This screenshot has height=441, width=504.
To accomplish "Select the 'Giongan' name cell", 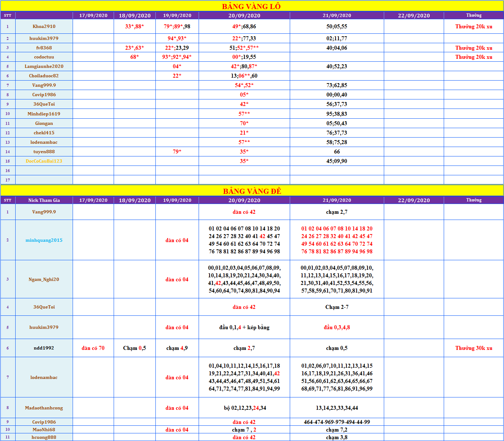I will click(x=44, y=123).
